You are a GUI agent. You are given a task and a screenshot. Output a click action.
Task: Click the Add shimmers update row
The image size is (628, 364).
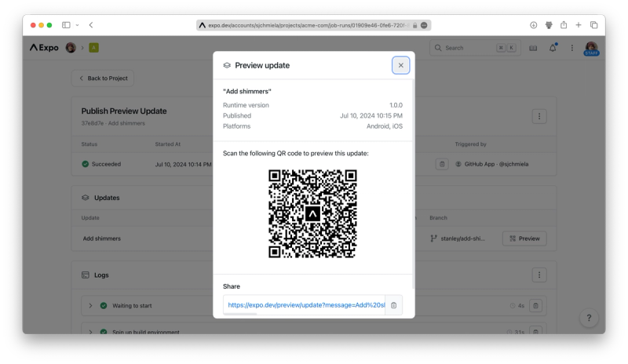(102, 238)
